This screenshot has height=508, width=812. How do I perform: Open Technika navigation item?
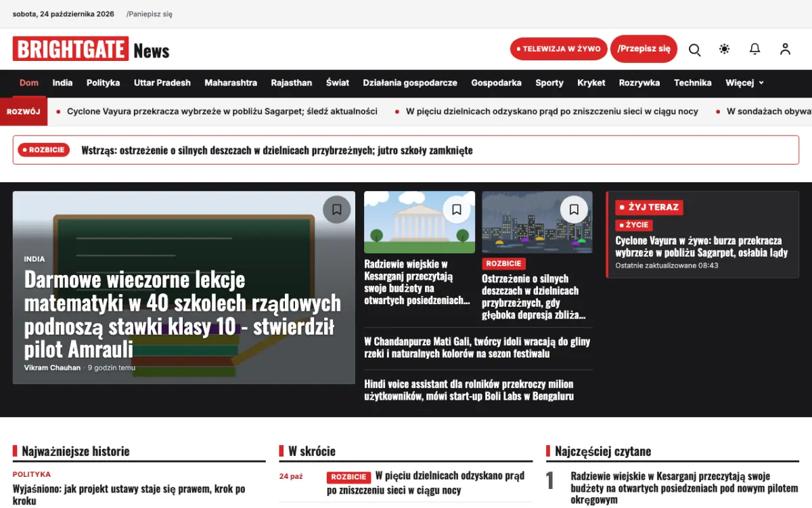point(693,83)
